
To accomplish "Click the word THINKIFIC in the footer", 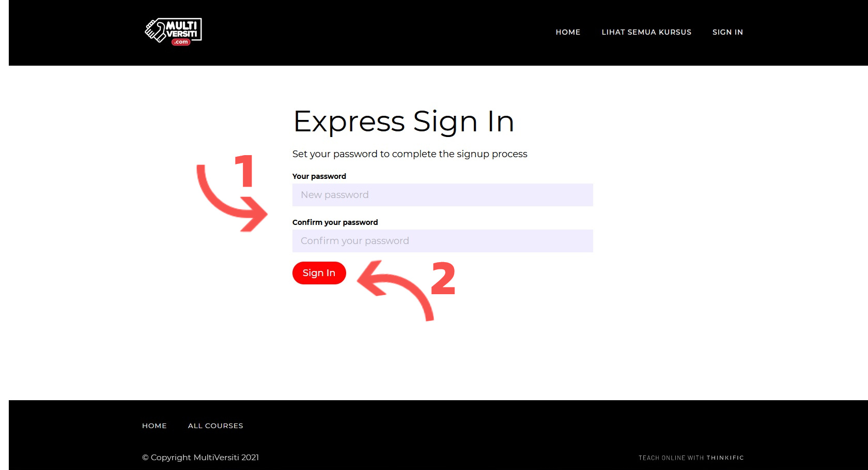I will (725, 458).
